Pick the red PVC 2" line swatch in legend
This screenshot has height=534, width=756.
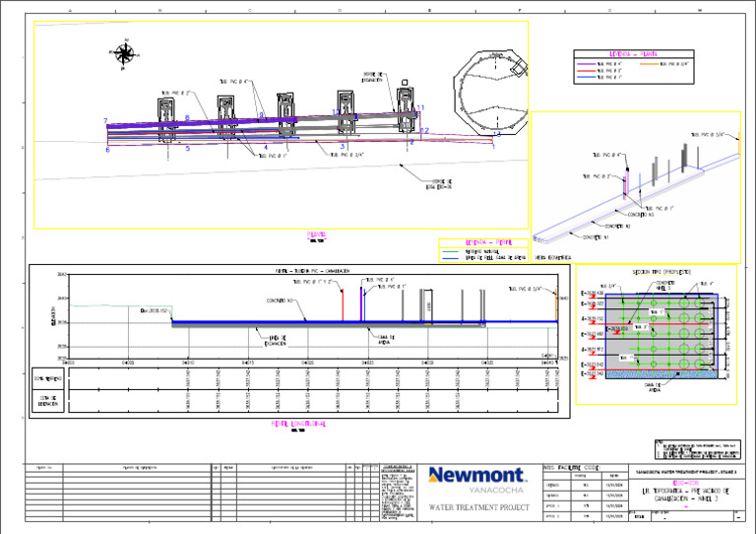pos(586,70)
